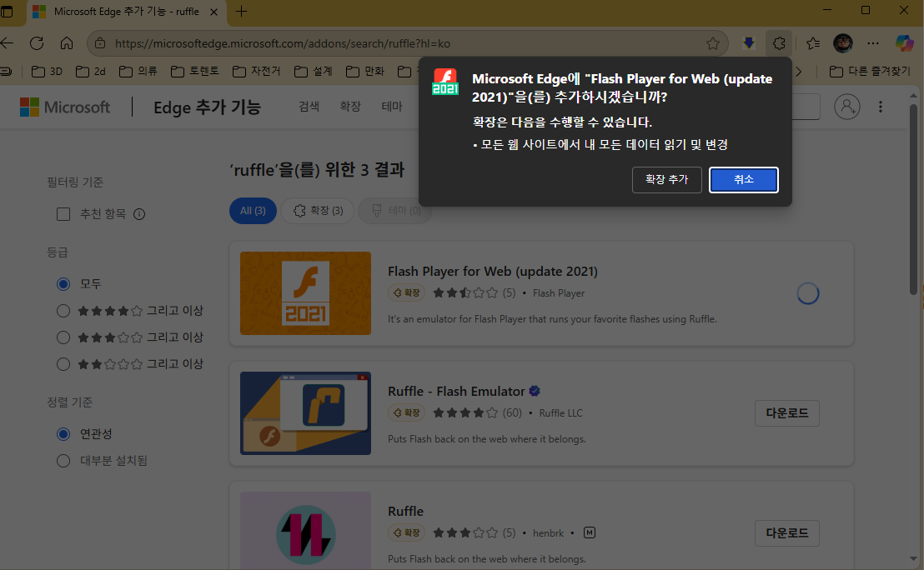924x570 pixels.
Task: Click the verified badge next to Ruffle - Flash Emulator
Action: click(x=535, y=390)
